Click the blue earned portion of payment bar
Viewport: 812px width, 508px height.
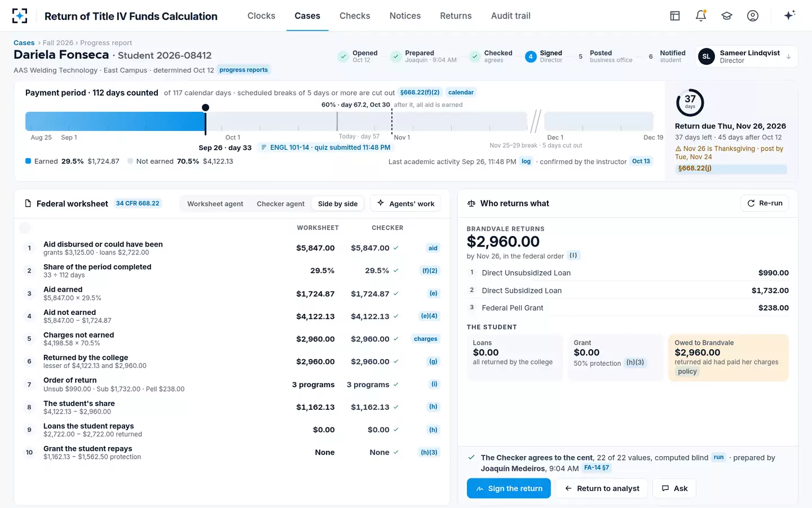(x=115, y=121)
